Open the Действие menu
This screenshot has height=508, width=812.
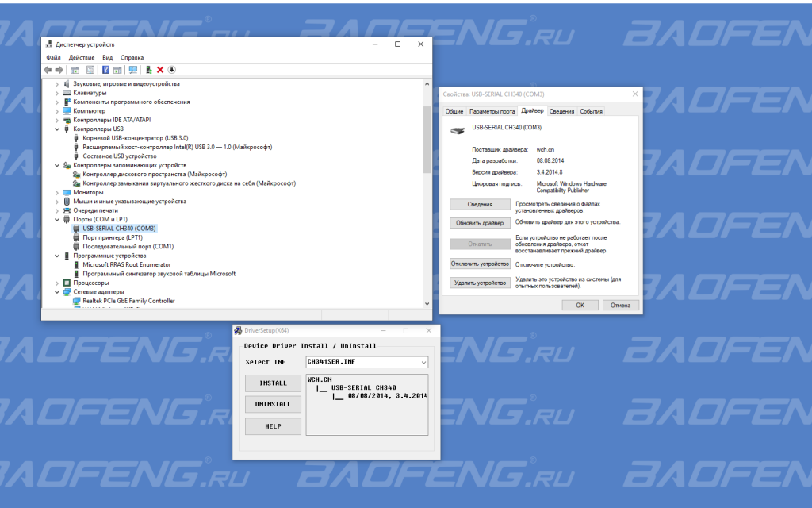(82, 58)
